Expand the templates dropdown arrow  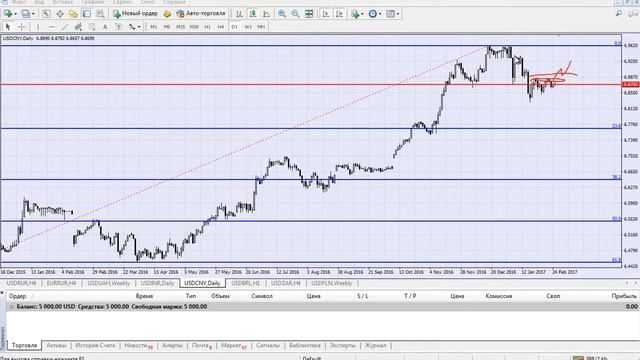398,14
